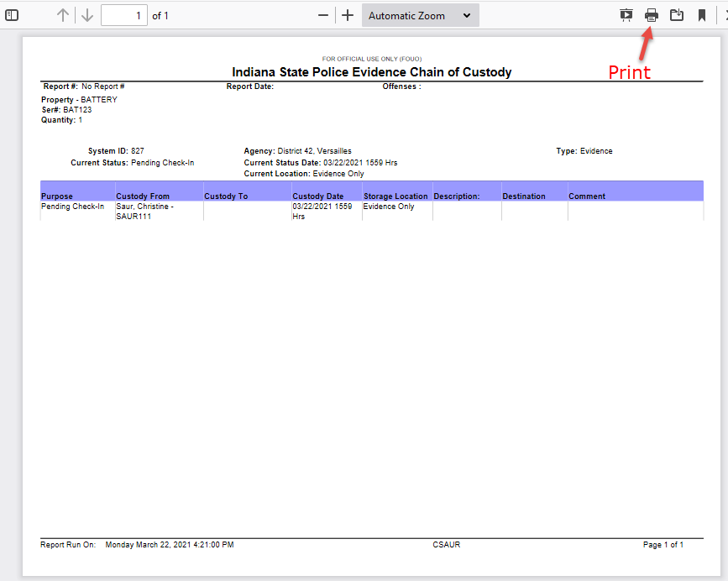This screenshot has width=728, height=581.
Task: Click the Purpose column header
Action: pyautogui.click(x=57, y=196)
